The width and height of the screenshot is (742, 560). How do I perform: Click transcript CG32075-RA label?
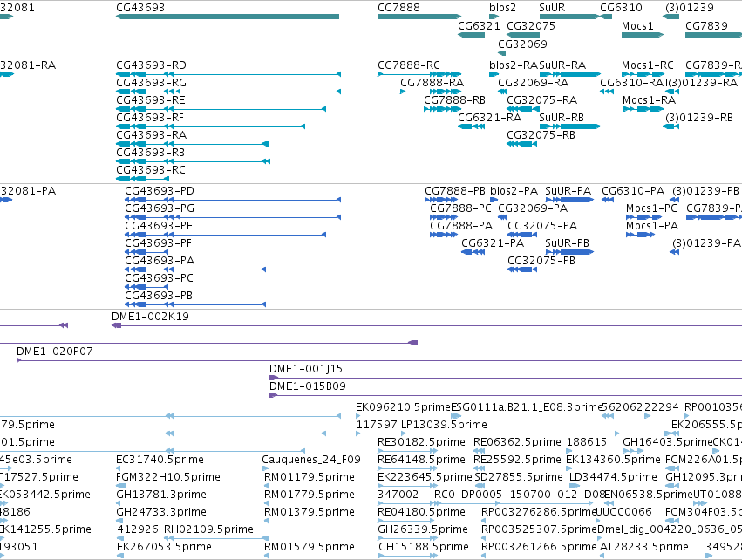(x=541, y=100)
